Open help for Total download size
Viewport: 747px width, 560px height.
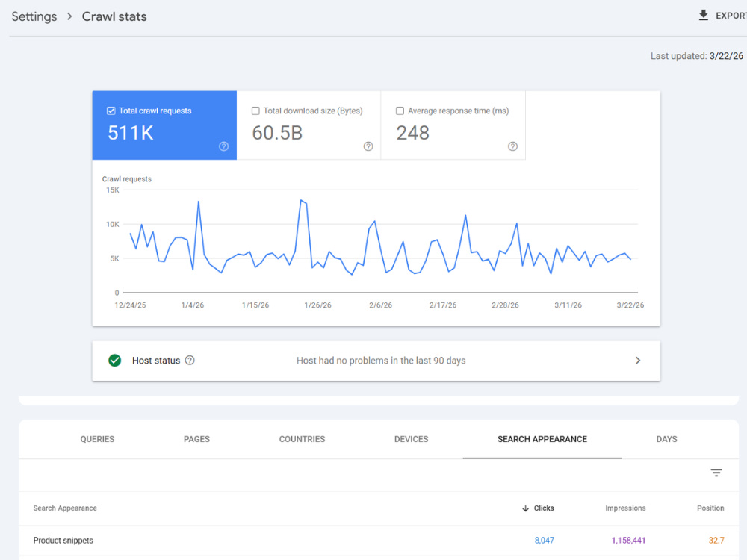click(368, 146)
